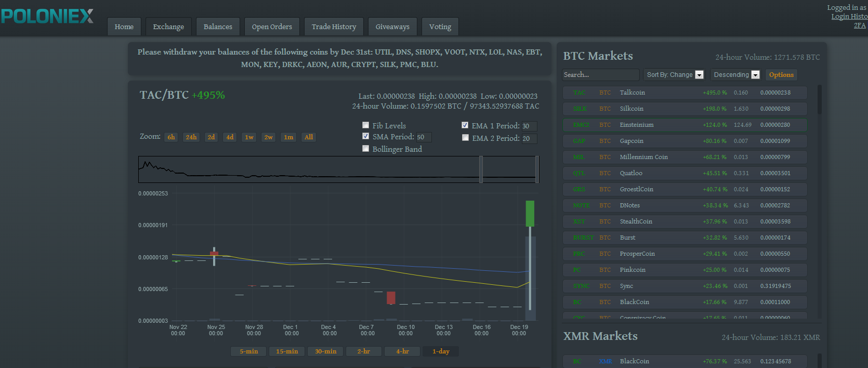The image size is (868, 368).
Task: Open the Exchange tab
Action: click(x=168, y=27)
